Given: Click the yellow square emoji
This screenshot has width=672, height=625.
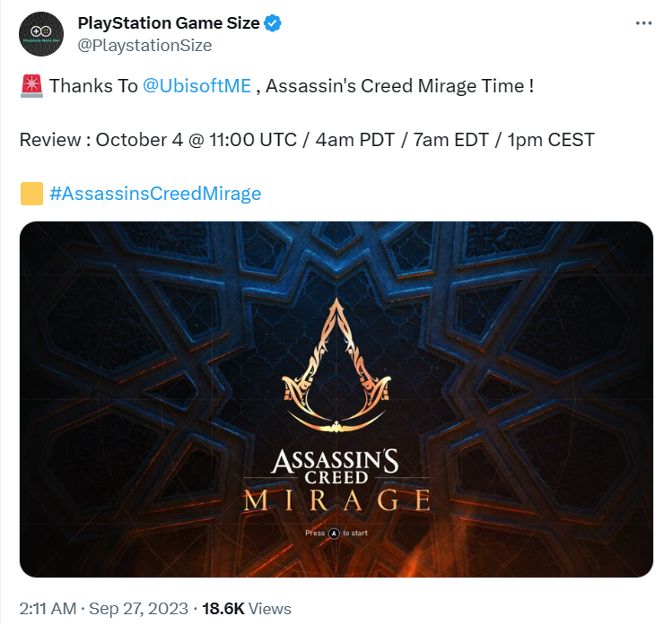Looking at the screenshot, I should point(31,194).
